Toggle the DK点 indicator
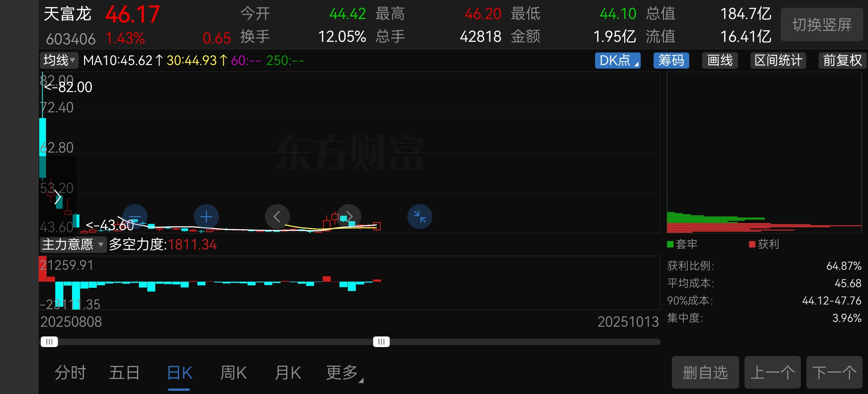The image size is (868, 394). tap(617, 61)
